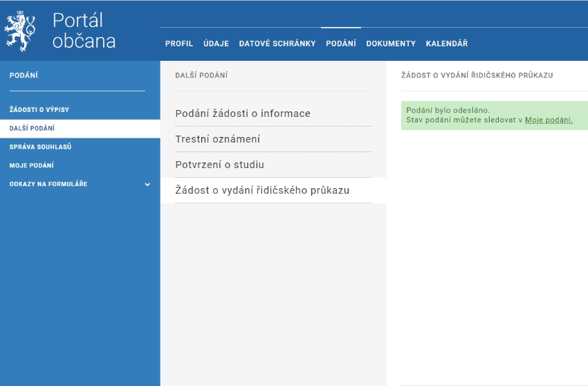Select DALŠÍ PODÁNÍ in the left sidebar
588x386 pixels.
tap(32, 129)
